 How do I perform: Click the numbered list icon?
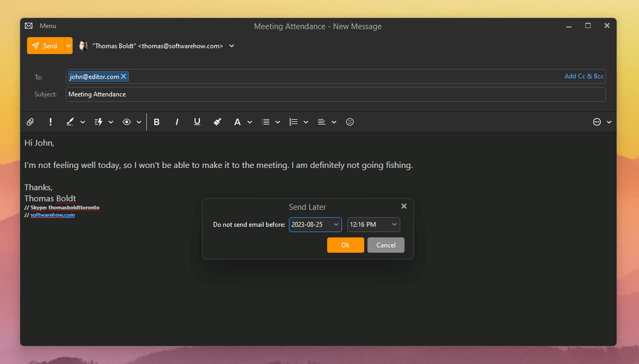[x=294, y=122]
